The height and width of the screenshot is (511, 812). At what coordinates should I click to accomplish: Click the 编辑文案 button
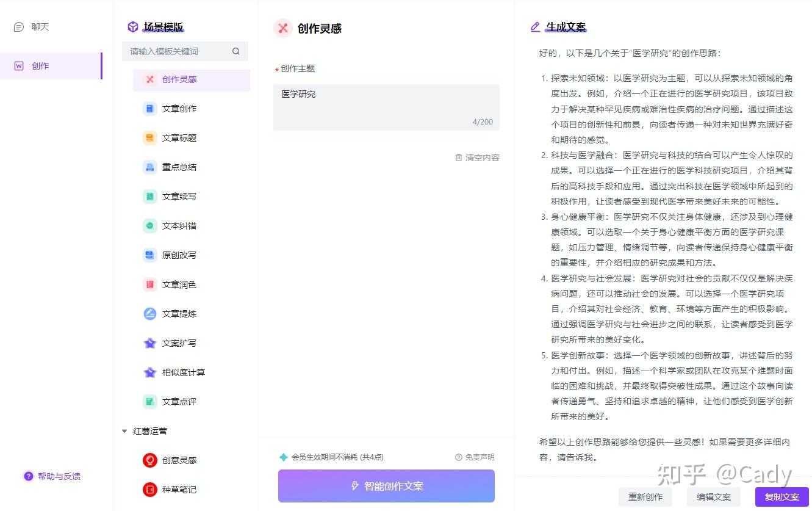coord(714,497)
